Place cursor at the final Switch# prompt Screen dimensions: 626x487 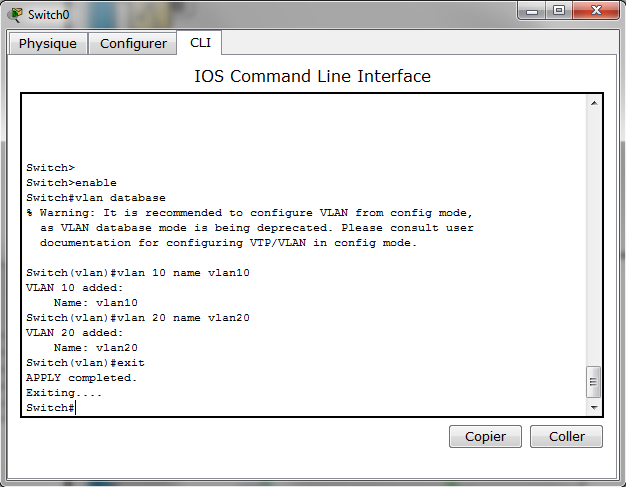click(x=51, y=408)
